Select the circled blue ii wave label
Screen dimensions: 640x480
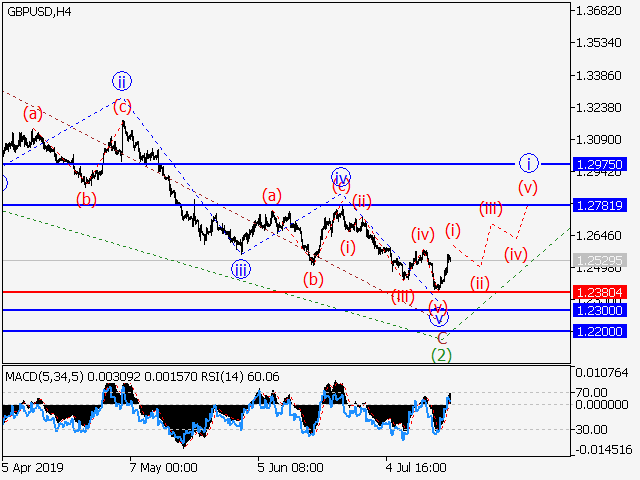point(122,82)
